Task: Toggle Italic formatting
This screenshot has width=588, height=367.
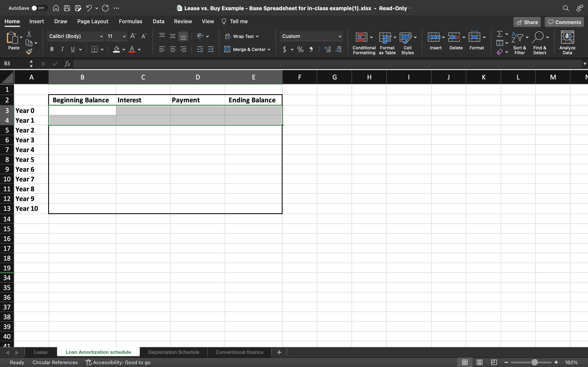Action: tap(62, 49)
